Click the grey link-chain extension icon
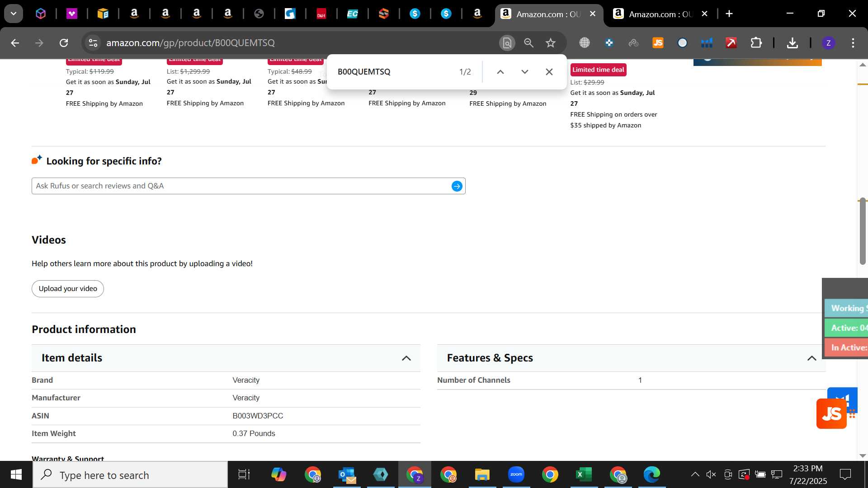Viewport: 868px width, 488px height. click(x=633, y=43)
